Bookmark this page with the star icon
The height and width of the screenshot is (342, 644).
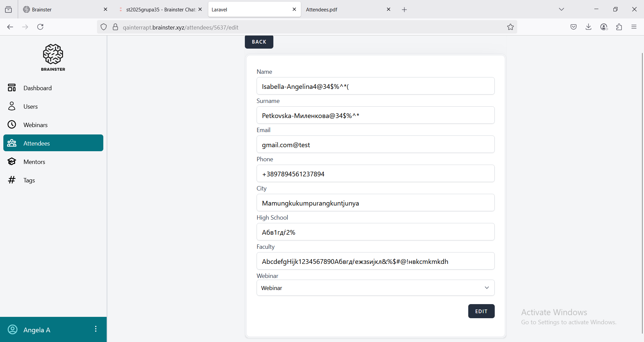click(x=510, y=27)
